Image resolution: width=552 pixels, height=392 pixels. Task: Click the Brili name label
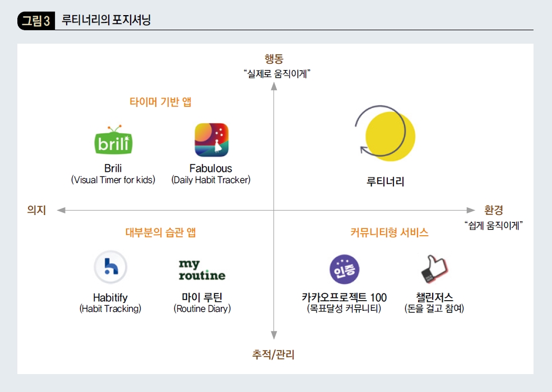113,168
